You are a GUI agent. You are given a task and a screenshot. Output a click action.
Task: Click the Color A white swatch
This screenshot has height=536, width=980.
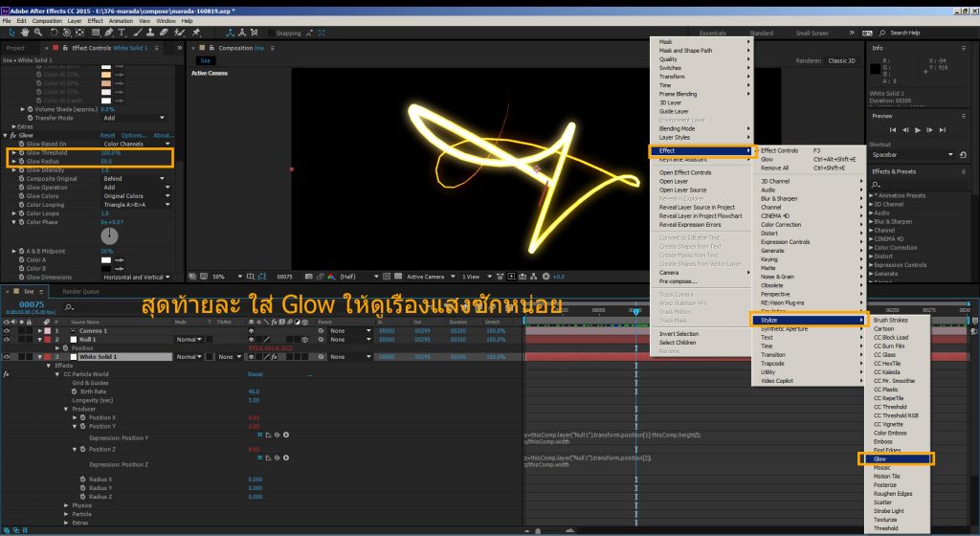point(105,259)
